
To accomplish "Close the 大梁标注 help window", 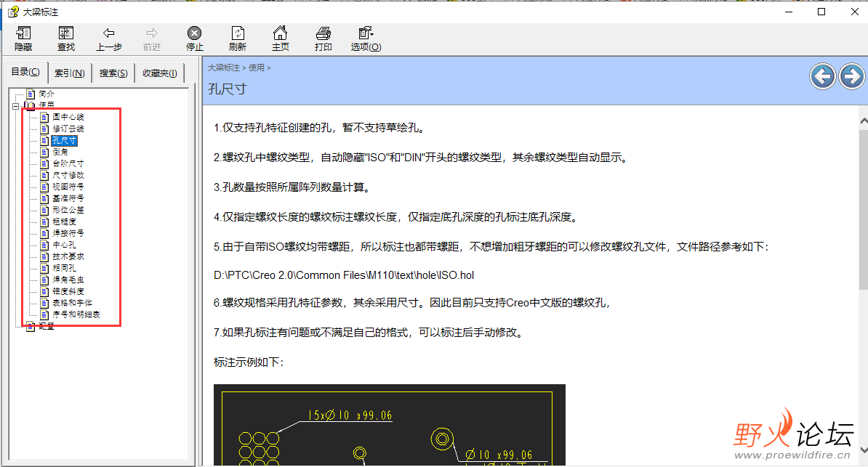I will 854,12.
